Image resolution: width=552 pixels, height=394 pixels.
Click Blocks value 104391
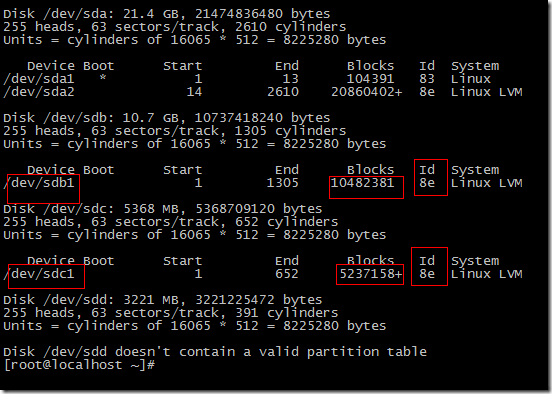pos(370,79)
